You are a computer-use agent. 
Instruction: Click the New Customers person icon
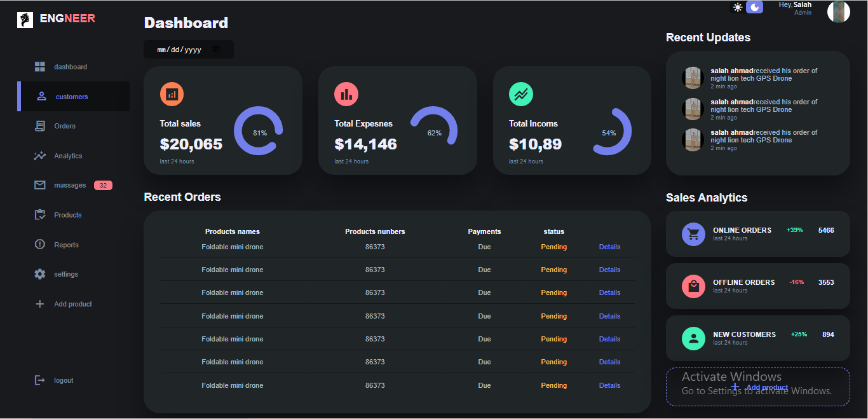(693, 338)
